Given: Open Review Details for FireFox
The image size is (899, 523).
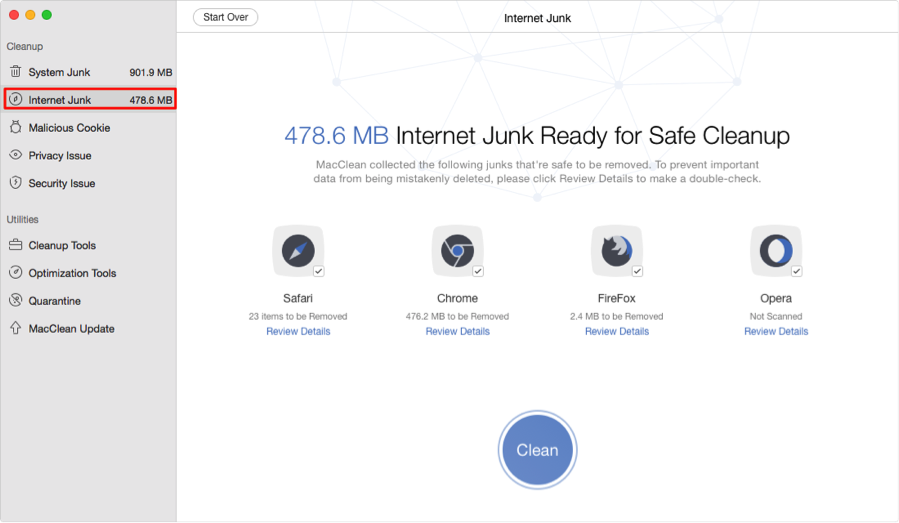Looking at the screenshot, I should pos(617,331).
